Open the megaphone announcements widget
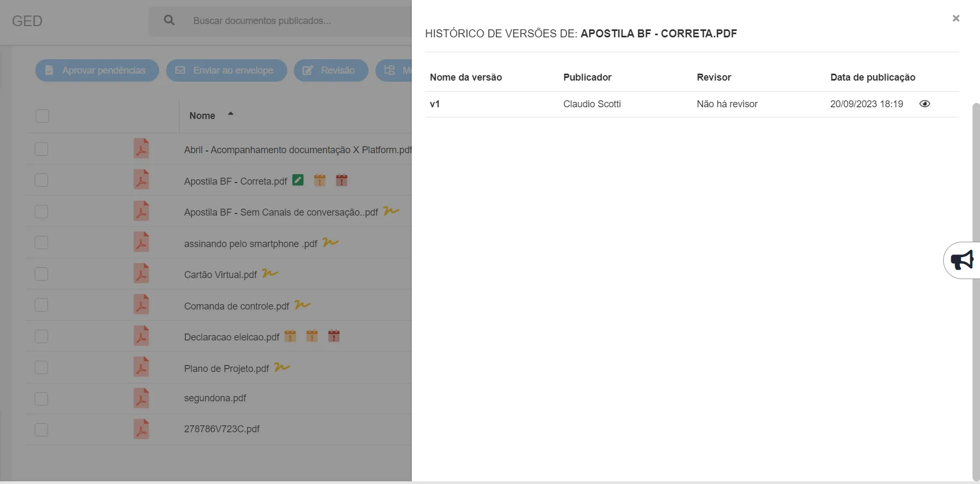Viewport: 980px width, 484px height. pos(962,260)
